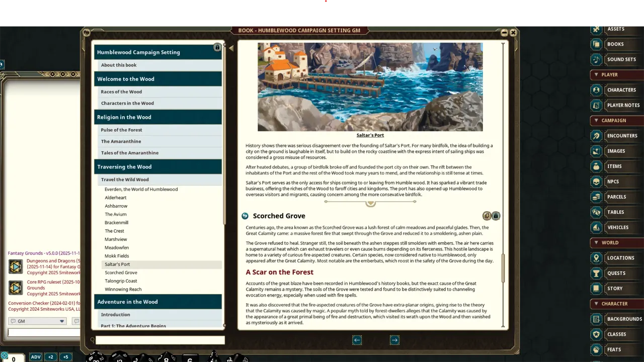
Task: Click the modifier stack target icon
Action: pos(4,356)
